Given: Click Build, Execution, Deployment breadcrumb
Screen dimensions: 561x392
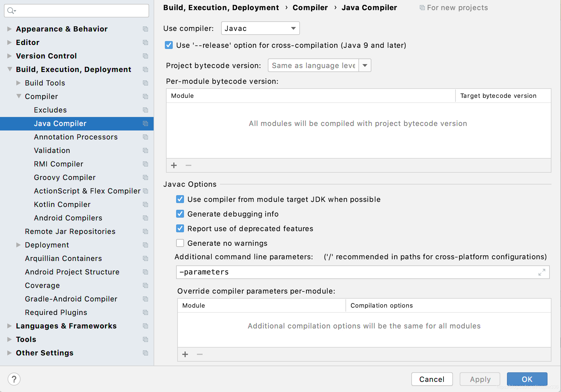Looking at the screenshot, I should [221, 8].
